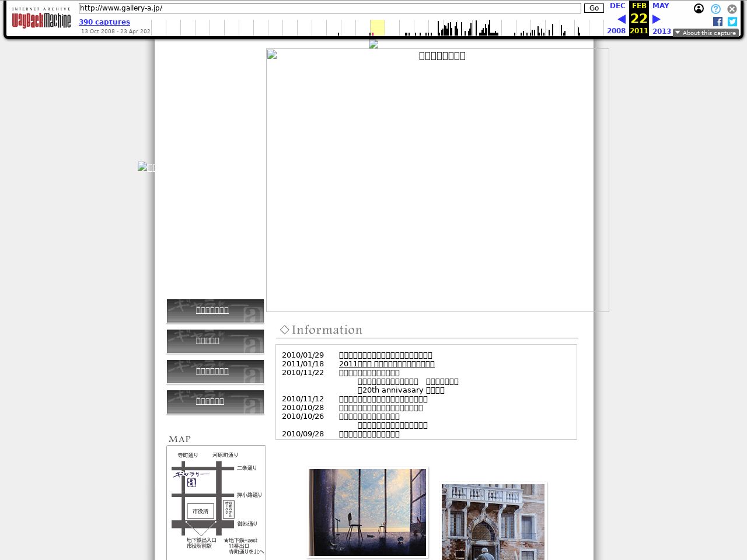Click the broken image icon inside the large banner frame
The image size is (747, 560).
[x=272, y=55]
